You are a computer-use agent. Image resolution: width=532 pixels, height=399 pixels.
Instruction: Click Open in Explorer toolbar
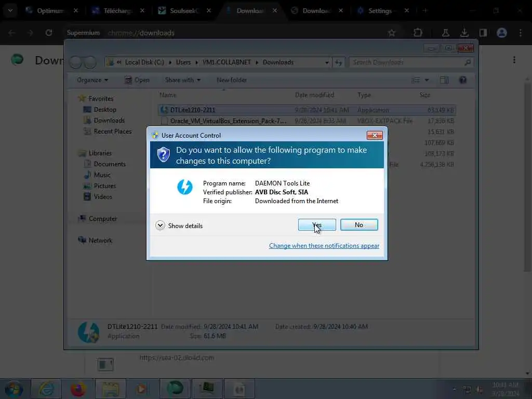point(137,80)
